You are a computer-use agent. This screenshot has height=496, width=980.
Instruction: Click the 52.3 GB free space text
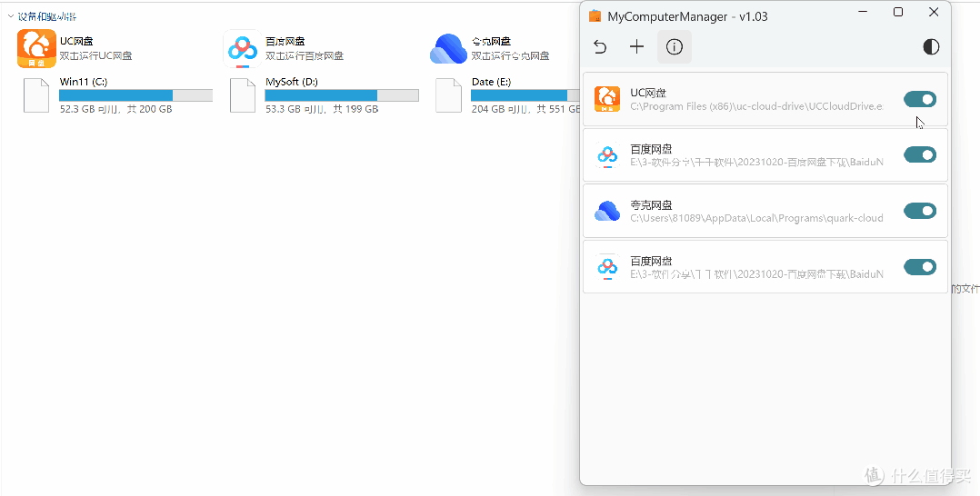[x=115, y=109]
